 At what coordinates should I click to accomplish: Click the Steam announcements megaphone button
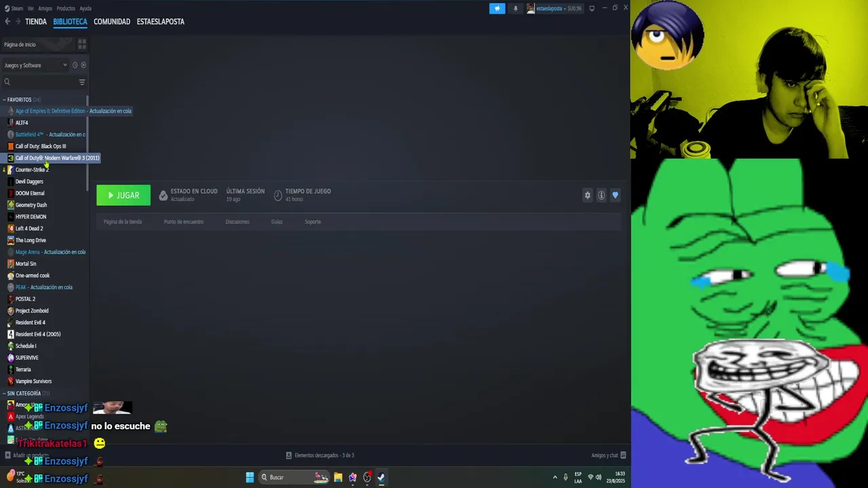497,8
